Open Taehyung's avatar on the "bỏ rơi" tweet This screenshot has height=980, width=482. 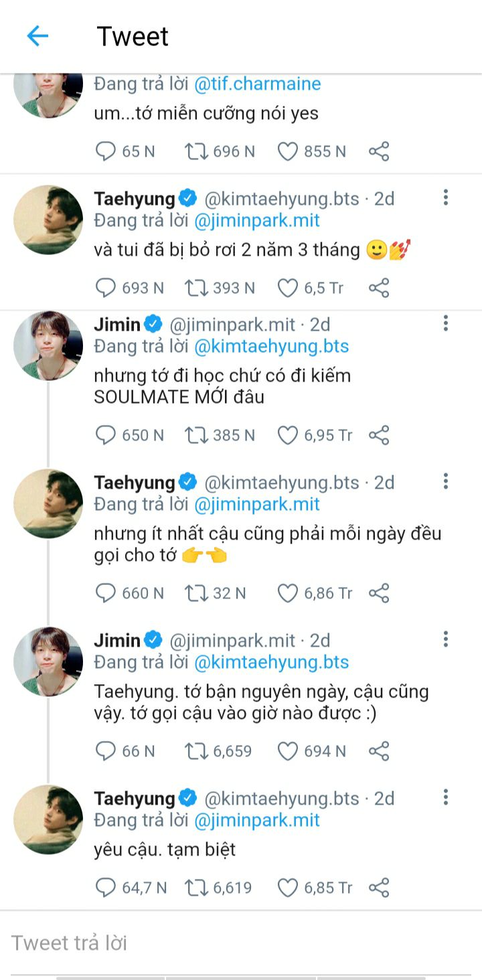click(x=48, y=220)
